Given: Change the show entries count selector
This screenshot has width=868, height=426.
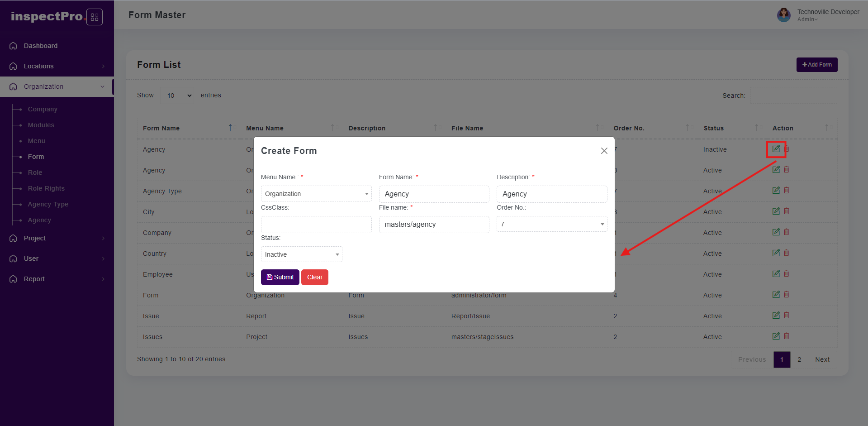Looking at the screenshot, I should click(177, 96).
